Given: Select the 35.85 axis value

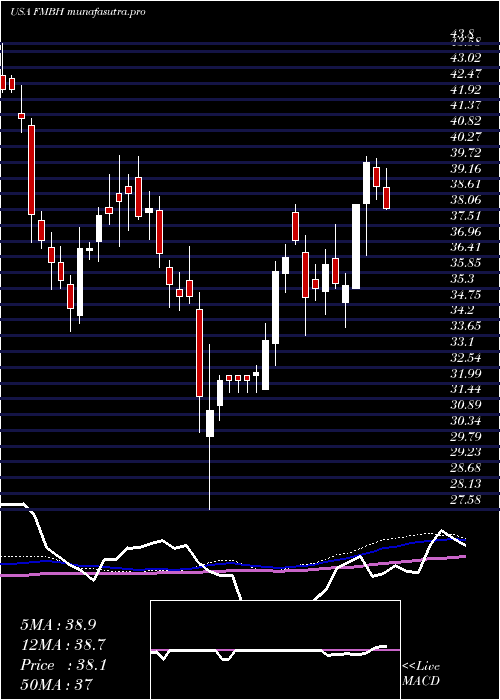Looking at the screenshot, I should click(x=464, y=263).
